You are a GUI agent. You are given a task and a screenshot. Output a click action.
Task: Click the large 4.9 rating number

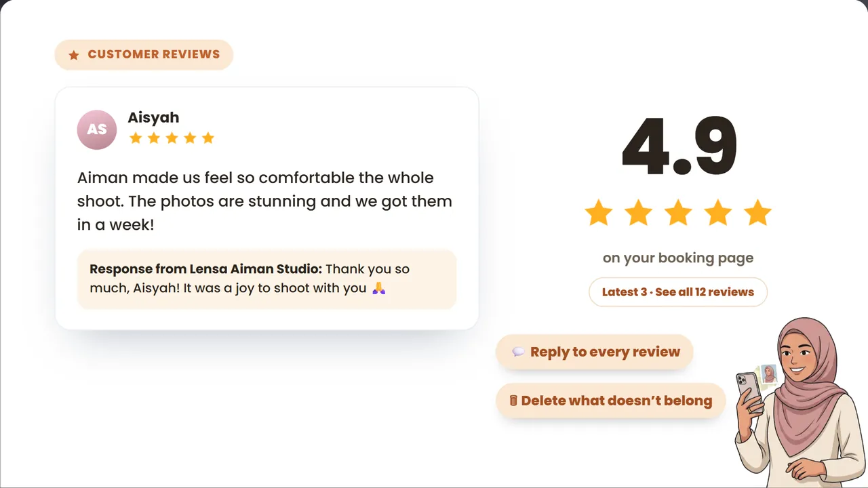[x=679, y=144]
